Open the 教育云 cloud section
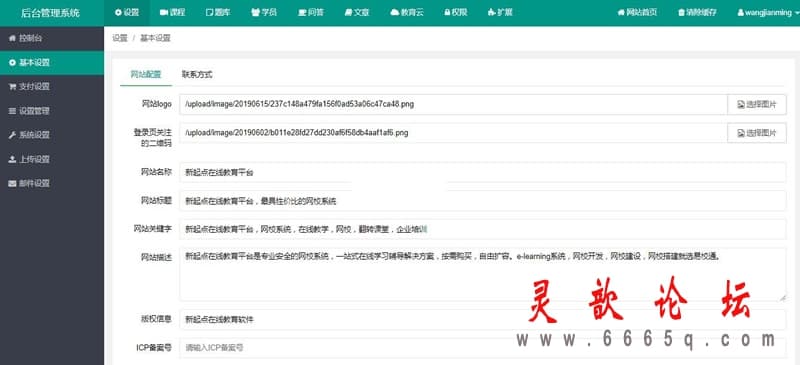 (407, 12)
